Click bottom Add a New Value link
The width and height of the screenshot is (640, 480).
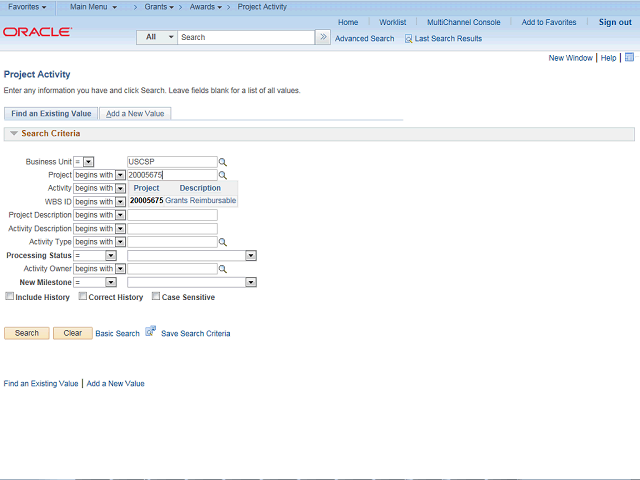(116, 384)
